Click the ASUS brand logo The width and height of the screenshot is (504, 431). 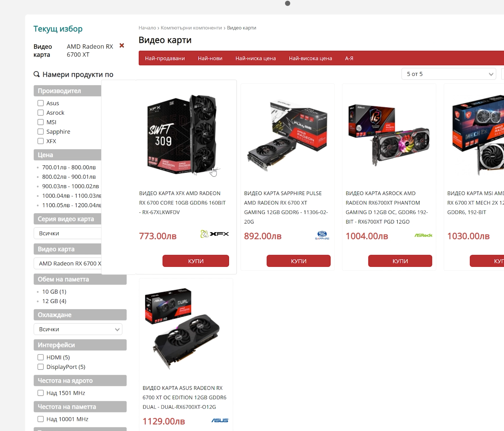click(220, 420)
